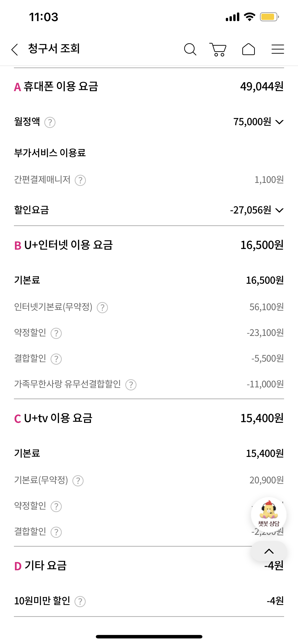Show help for 인터넷기본료(무약정)
Image resolution: width=298 pixels, height=644 pixels.
tap(102, 307)
